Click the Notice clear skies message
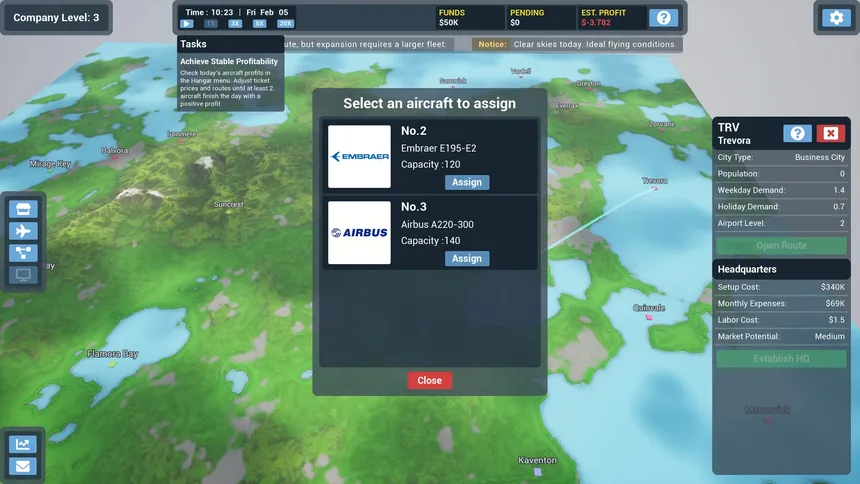 [x=578, y=44]
